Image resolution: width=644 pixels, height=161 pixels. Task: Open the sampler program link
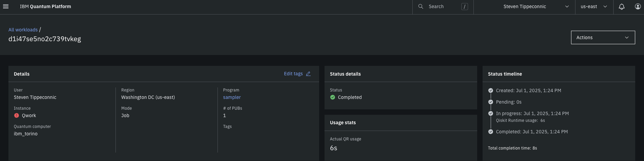[x=232, y=97]
